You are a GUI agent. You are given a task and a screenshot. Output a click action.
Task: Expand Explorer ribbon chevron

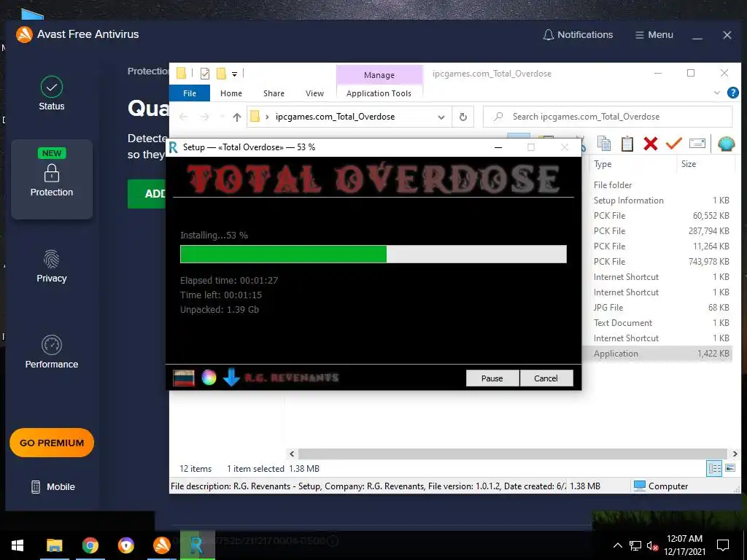pos(717,93)
